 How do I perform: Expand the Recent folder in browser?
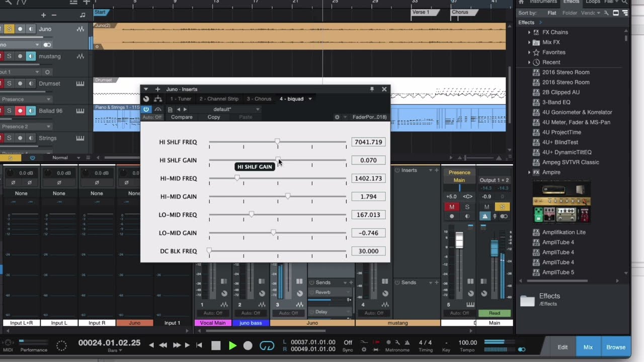[529, 62]
